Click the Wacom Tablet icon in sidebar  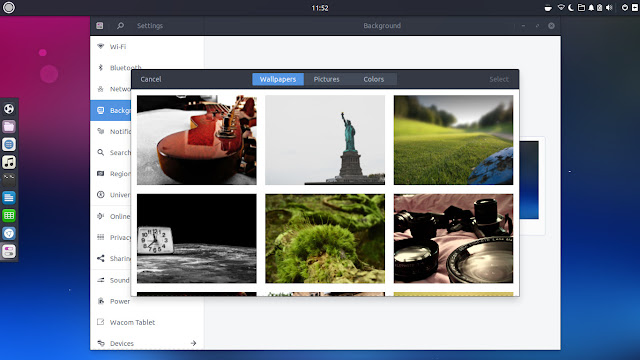[x=100, y=322]
